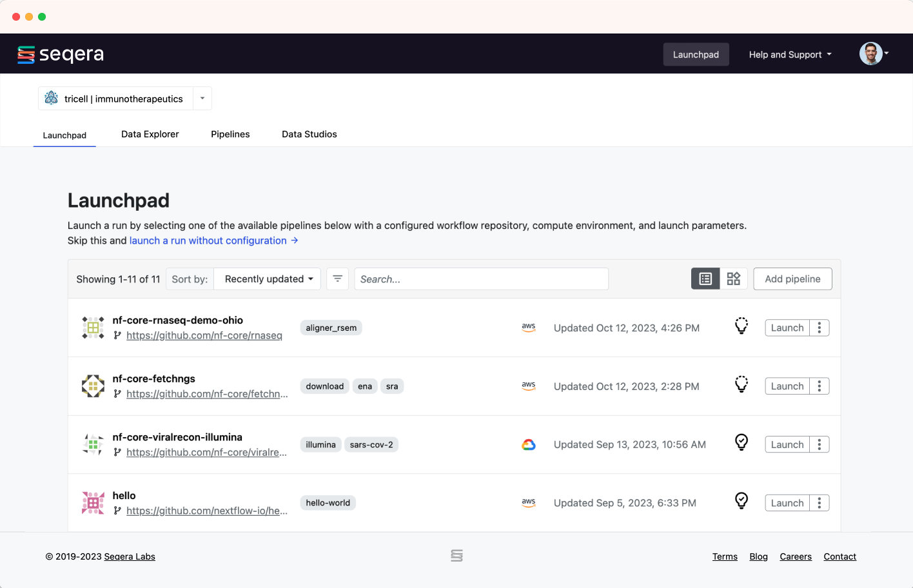The width and height of the screenshot is (913, 588).
Task: Launch the hello pipeline
Action: 787,503
